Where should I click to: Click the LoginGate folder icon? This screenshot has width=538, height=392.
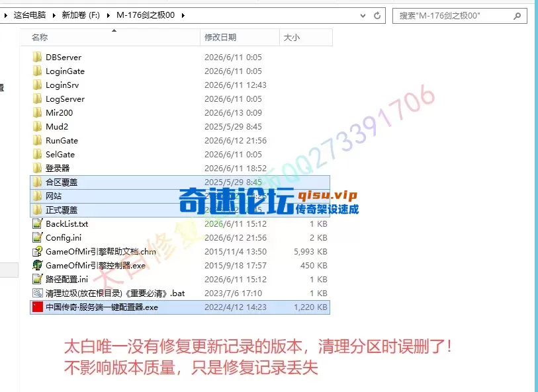point(38,71)
